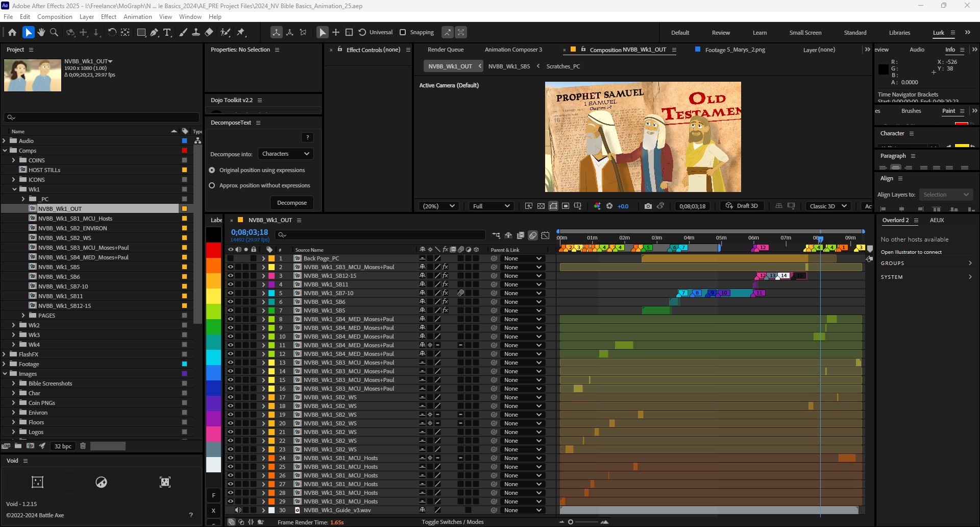Select 'Original position using expressions' option
The width and height of the screenshot is (980, 527).
click(x=212, y=170)
